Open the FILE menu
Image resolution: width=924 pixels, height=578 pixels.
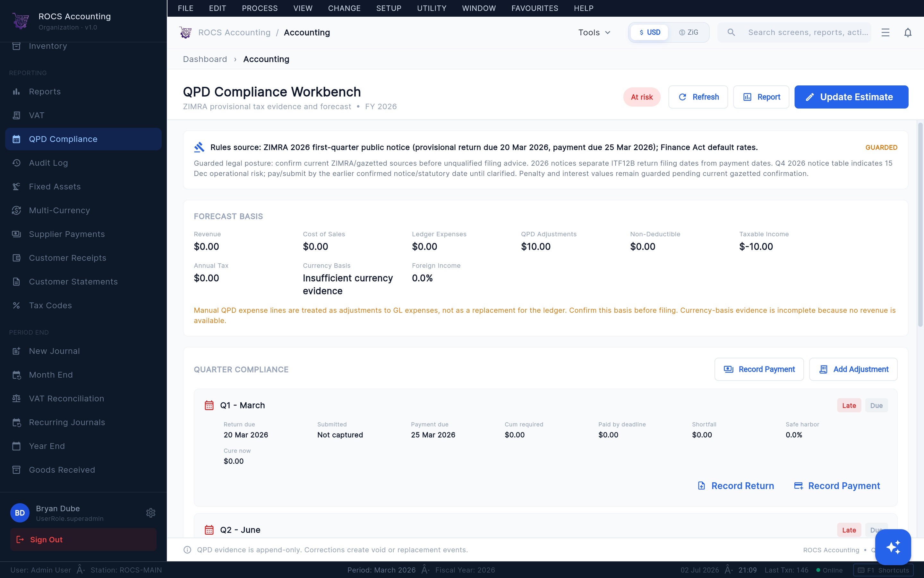pos(185,8)
